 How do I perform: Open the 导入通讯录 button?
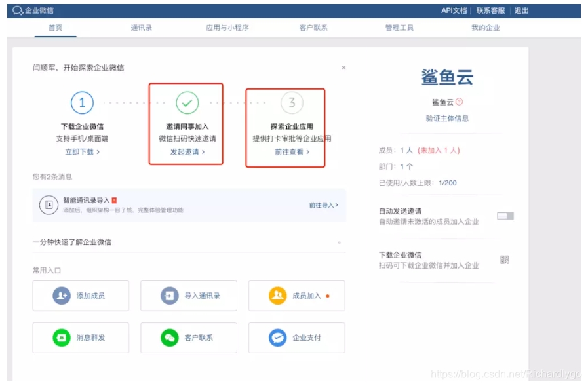[189, 296]
